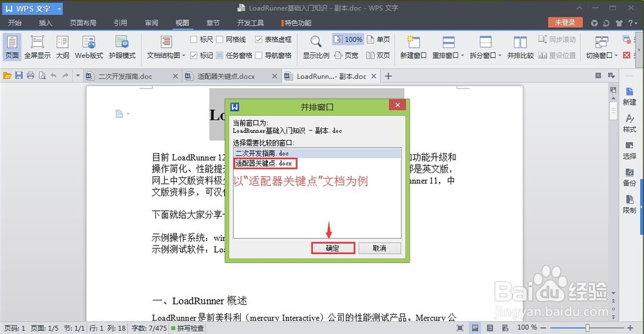Open 限制 restrict editing in sidebar
This screenshot has width=644, height=334.
(x=629, y=204)
